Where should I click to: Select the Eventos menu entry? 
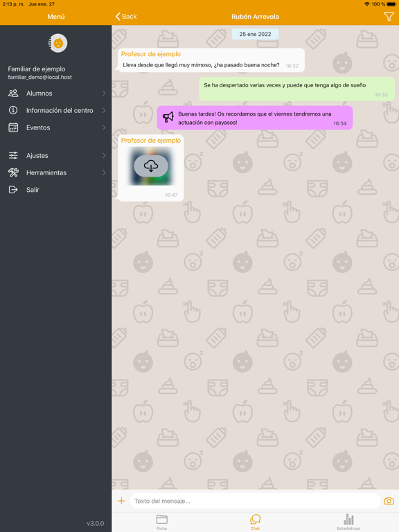[x=55, y=127]
